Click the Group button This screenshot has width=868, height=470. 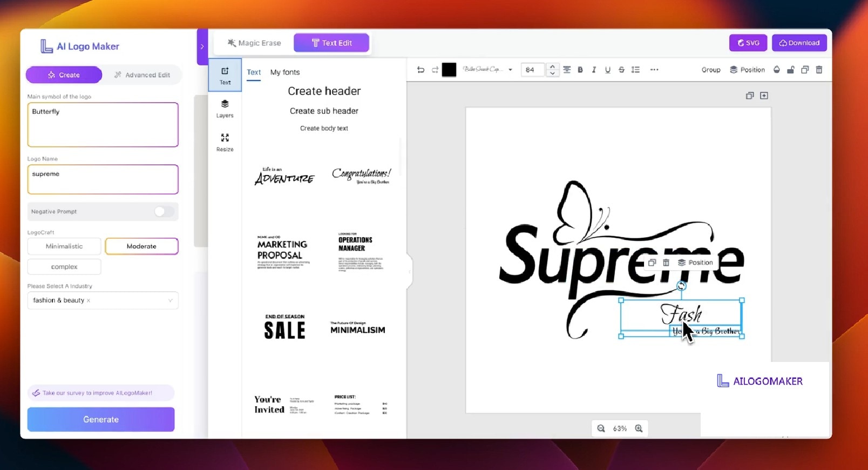tap(711, 70)
